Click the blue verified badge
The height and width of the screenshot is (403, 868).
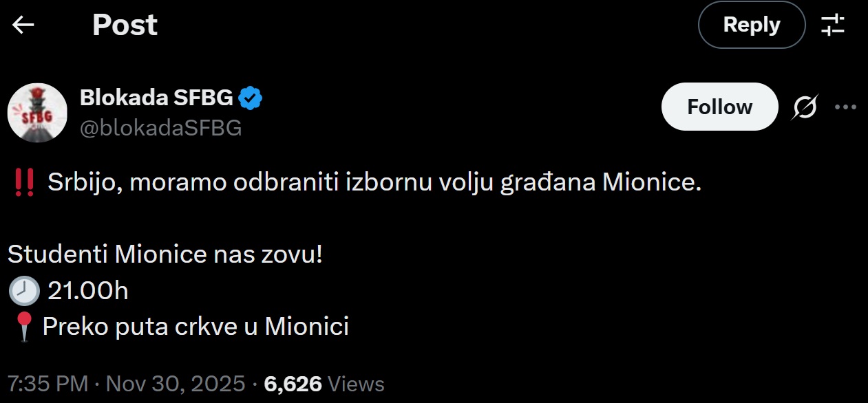[x=250, y=99]
